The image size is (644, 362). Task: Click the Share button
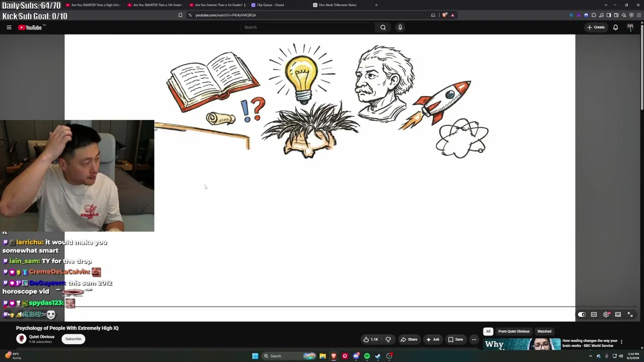pos(409,339)
